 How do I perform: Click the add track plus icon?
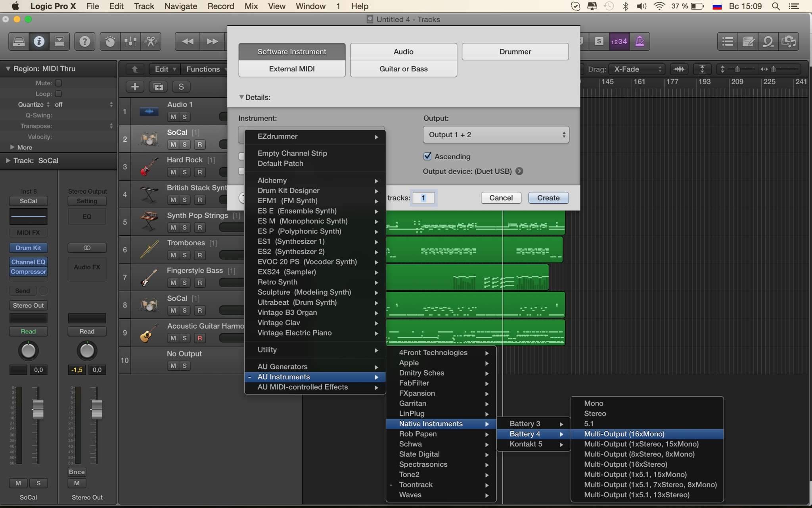(135, 87)
